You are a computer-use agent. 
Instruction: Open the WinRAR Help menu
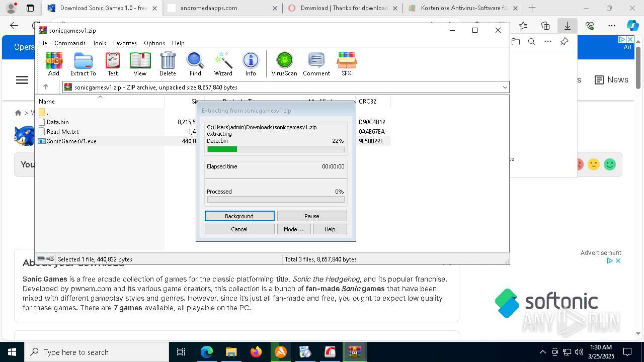178,43
